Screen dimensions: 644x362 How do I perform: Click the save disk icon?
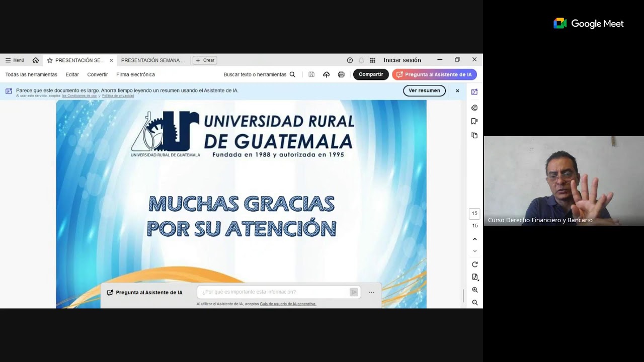[311, 74]
